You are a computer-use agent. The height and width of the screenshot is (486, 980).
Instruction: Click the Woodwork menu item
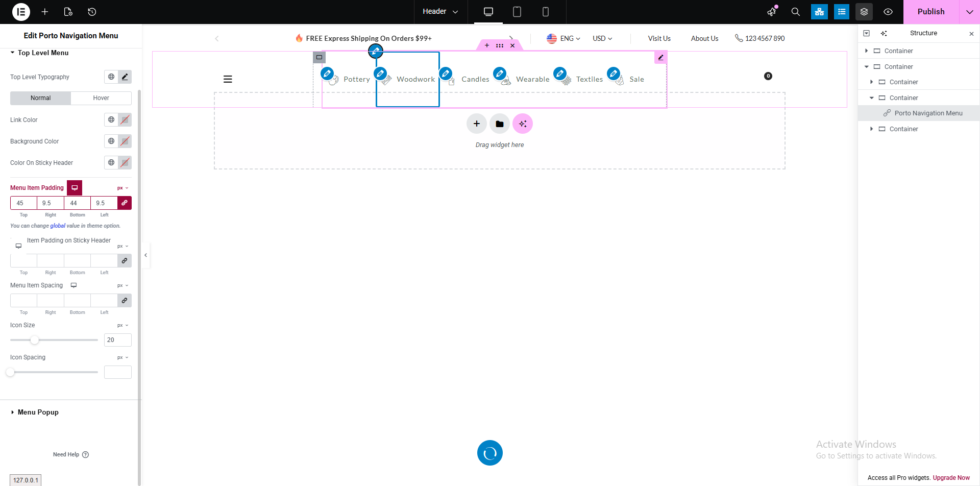pyautogui.click(x=415, y=79)
